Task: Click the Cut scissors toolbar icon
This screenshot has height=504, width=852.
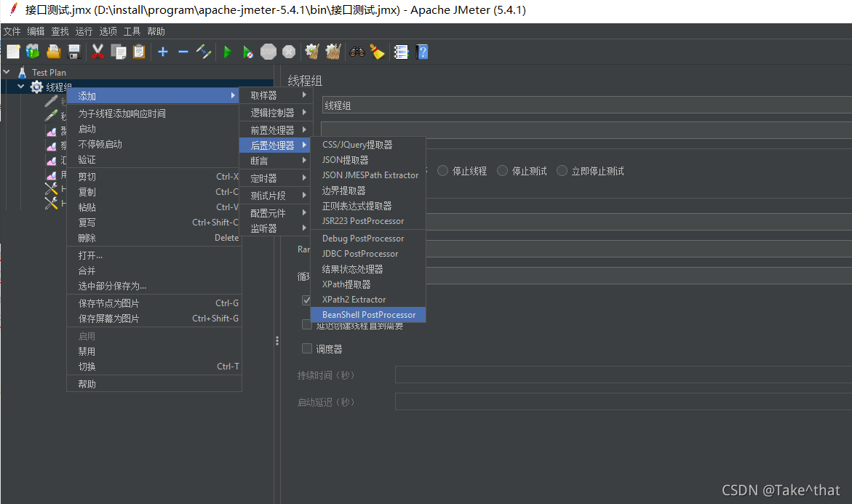Action: [97, 52]
